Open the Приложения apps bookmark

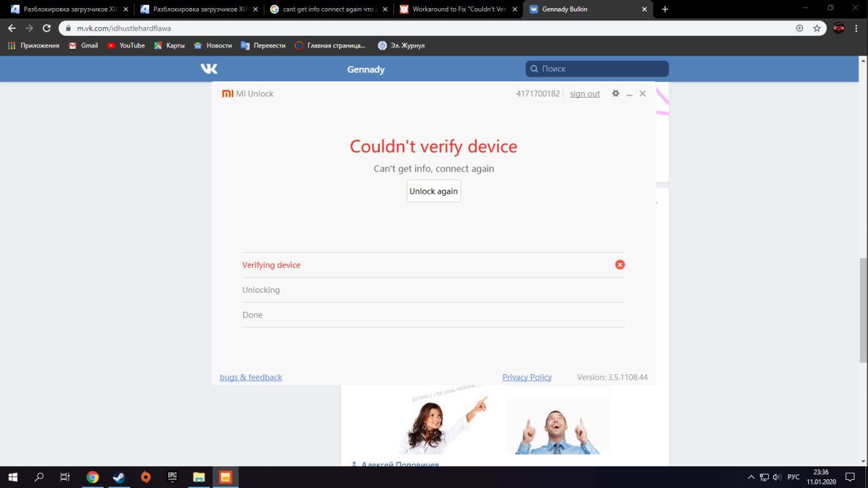click(x=33, y=45)
